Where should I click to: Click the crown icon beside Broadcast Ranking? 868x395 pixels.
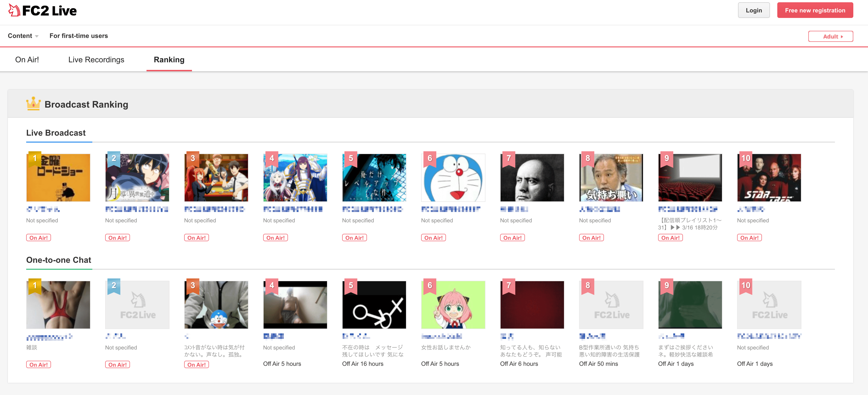click(x=33, y=103)
